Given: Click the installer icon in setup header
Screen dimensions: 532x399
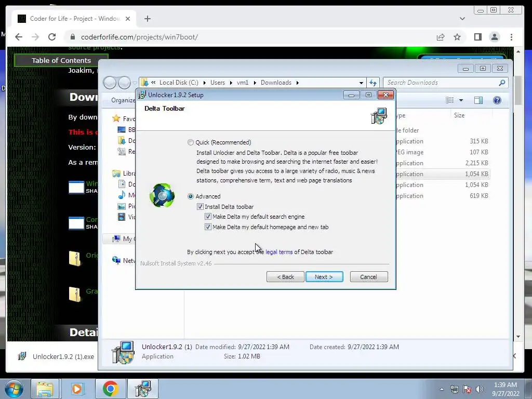Looking at the screenshot, I should coord(379,116).
